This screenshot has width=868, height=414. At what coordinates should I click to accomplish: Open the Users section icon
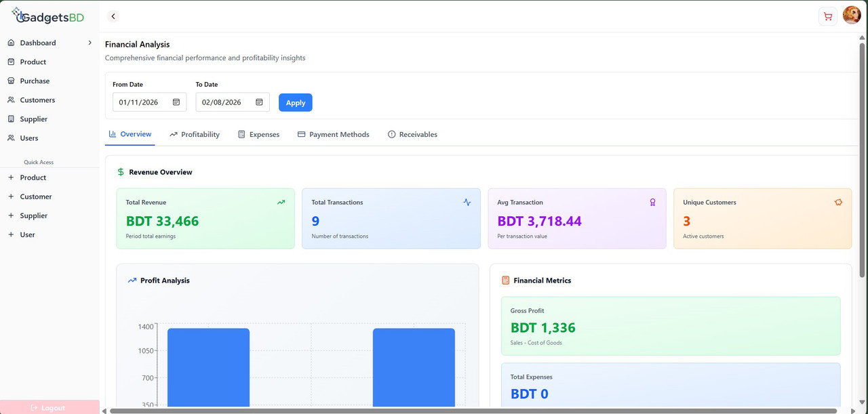[x=11, y=138]
